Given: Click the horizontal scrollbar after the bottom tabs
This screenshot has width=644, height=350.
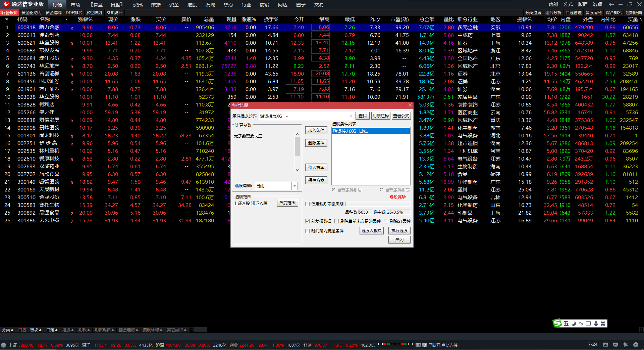Looking at the screenshot, I should click(x=200, y=330).
